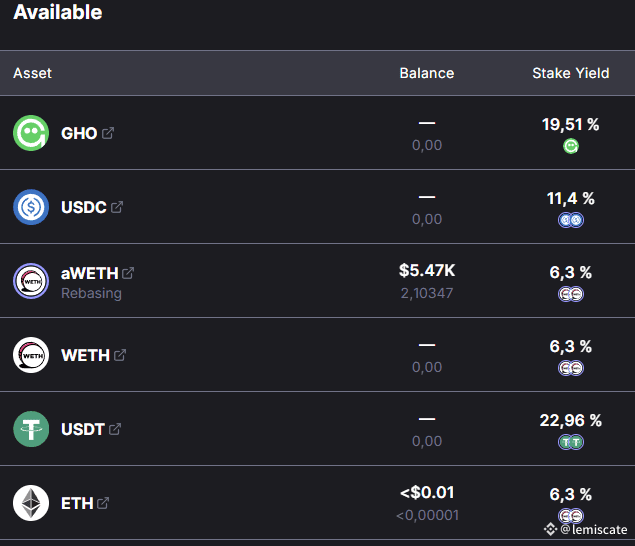635x546 pixels.
Task: Click the GHO token logo icon
Action: 31,133
